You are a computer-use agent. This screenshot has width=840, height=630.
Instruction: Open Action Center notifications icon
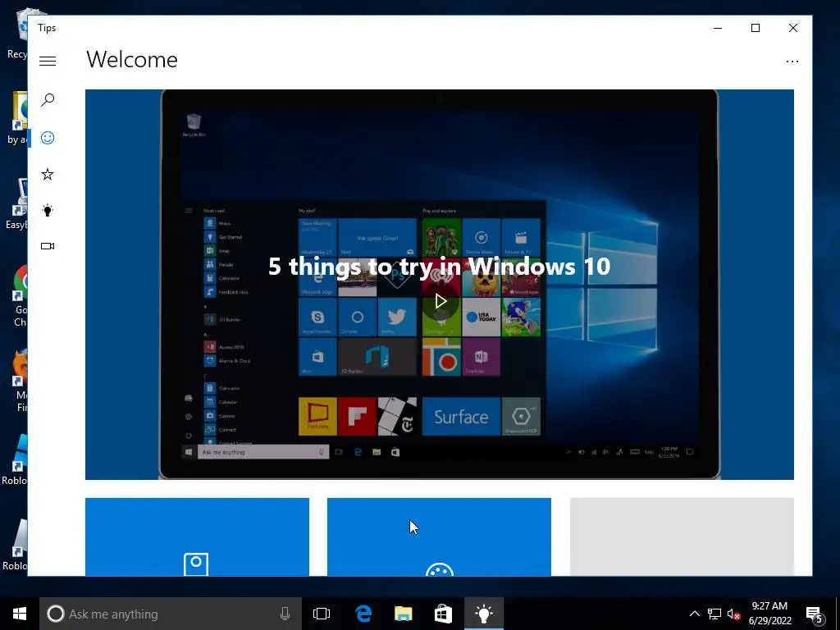click(815, 614)
